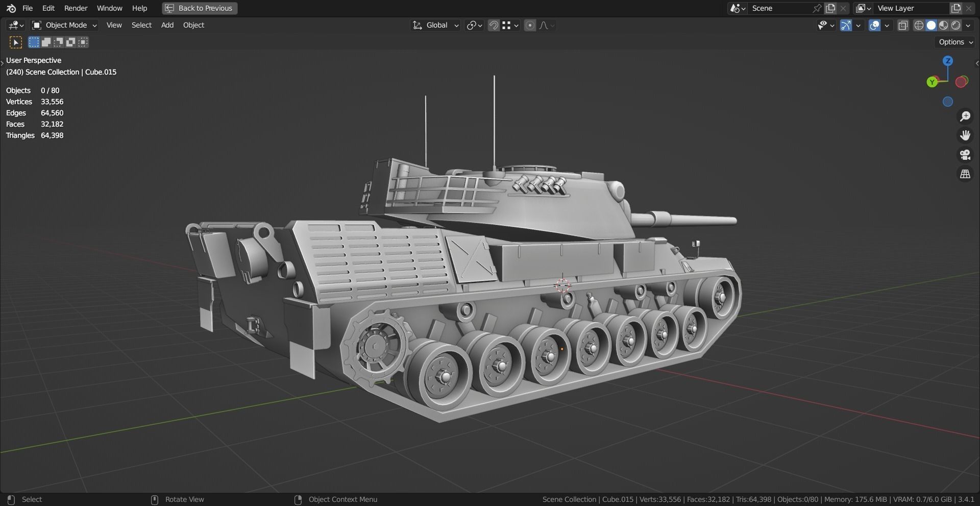
Task: Open the Add menu
Action: (166, 25)
